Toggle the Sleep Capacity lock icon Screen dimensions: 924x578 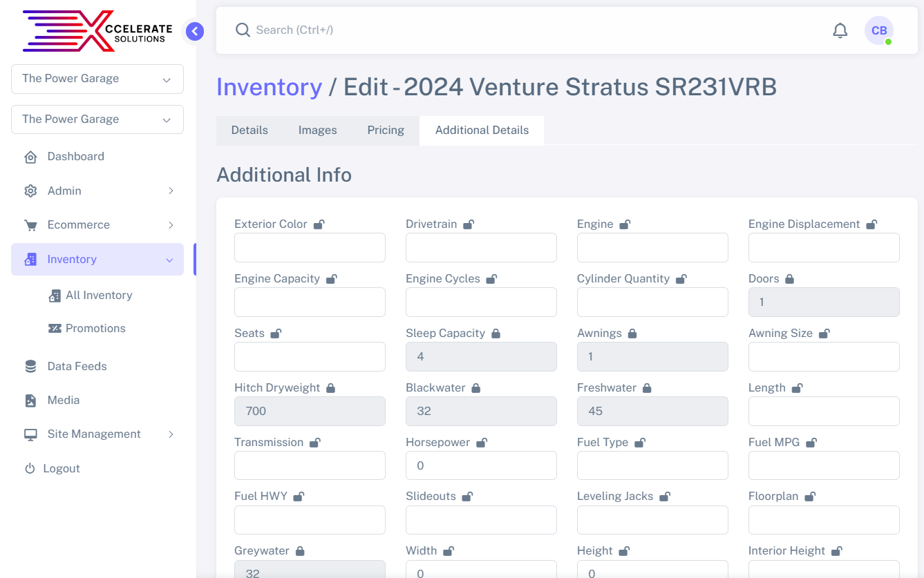coord(496,334)
